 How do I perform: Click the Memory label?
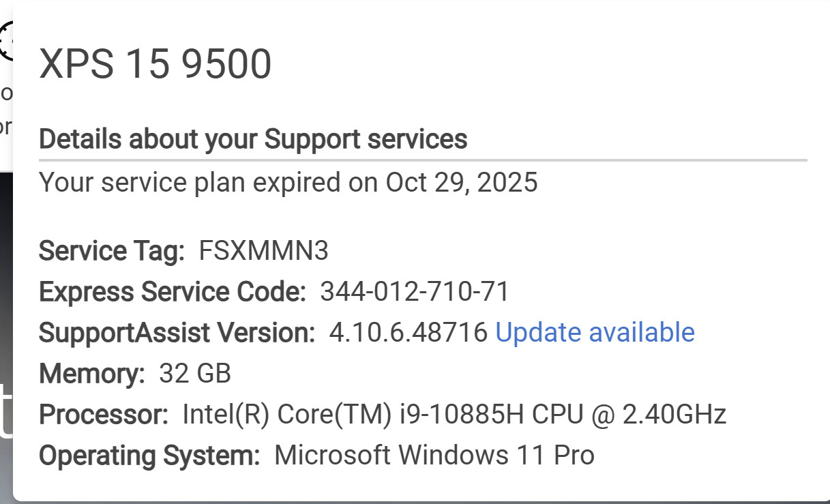92,374
